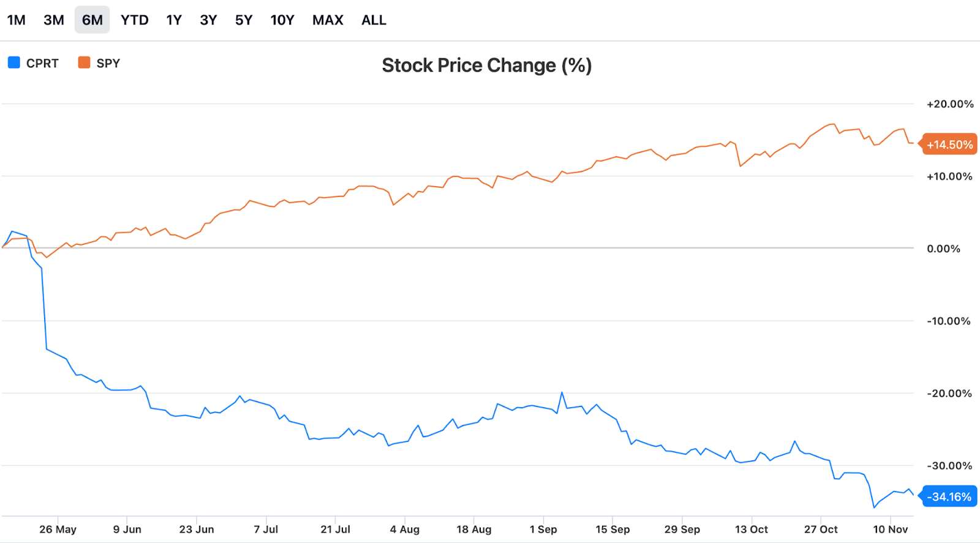Screen dimensions: 980x543
Task: Click the 0.00% baseline label
Action: click(x=943, y=249)
